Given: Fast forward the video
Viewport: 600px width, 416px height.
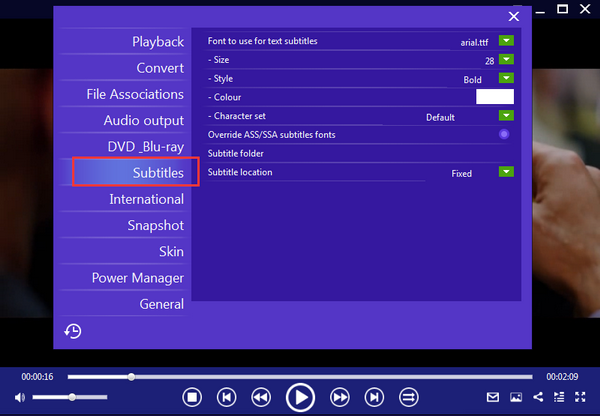Looking at the screenshot, I should pos(340,397).
